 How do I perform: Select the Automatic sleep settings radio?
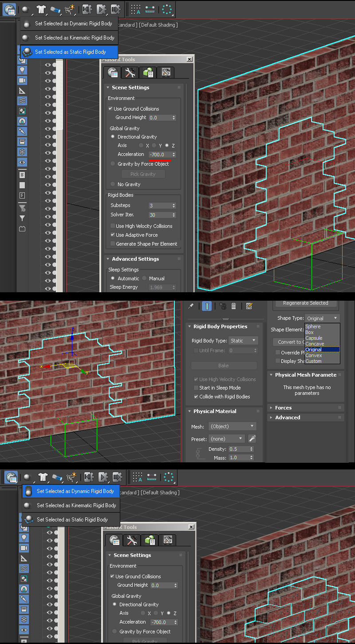pos(113,278)
